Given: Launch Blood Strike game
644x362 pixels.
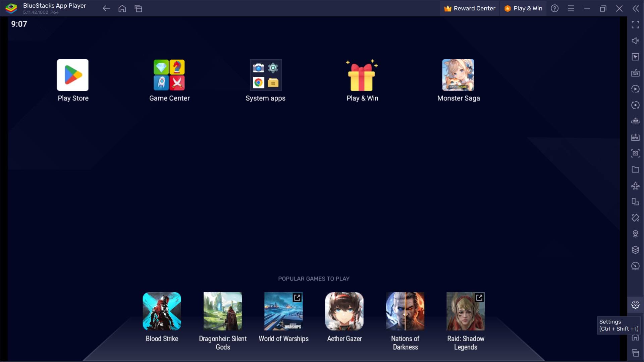Looking at the screenshot, I should [161, 311].
